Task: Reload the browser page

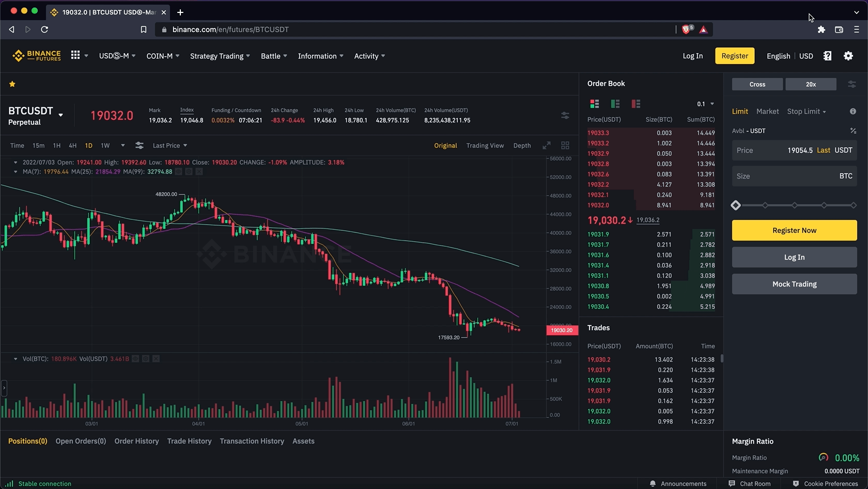Action: 44,29
